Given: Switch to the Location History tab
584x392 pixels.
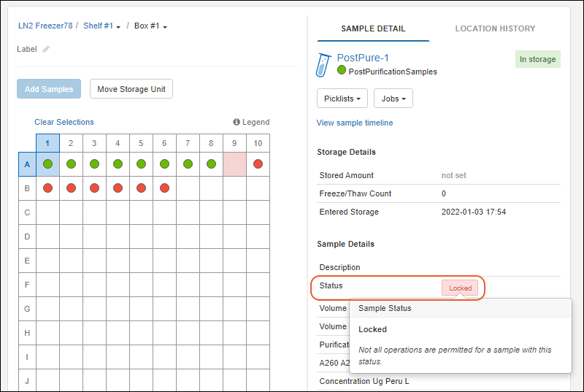Looking at the screenshot, I should point(495,28).
